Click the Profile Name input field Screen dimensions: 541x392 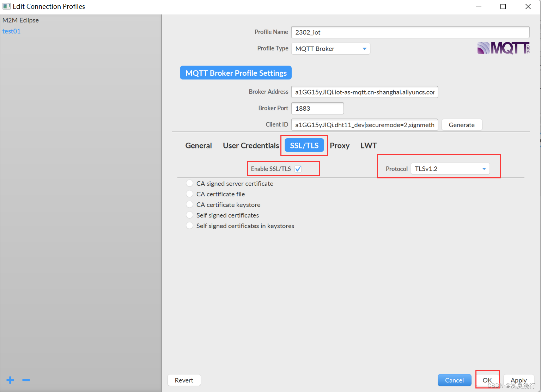(x=410, y=32)
